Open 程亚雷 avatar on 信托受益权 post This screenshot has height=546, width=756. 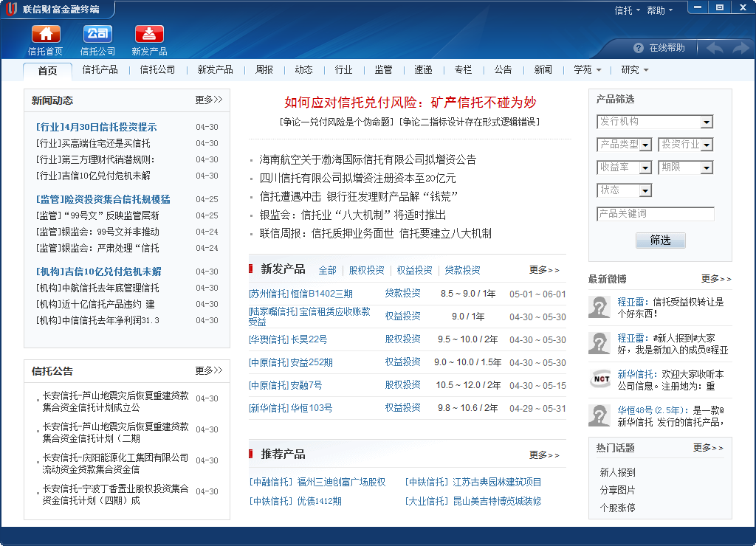599,307
